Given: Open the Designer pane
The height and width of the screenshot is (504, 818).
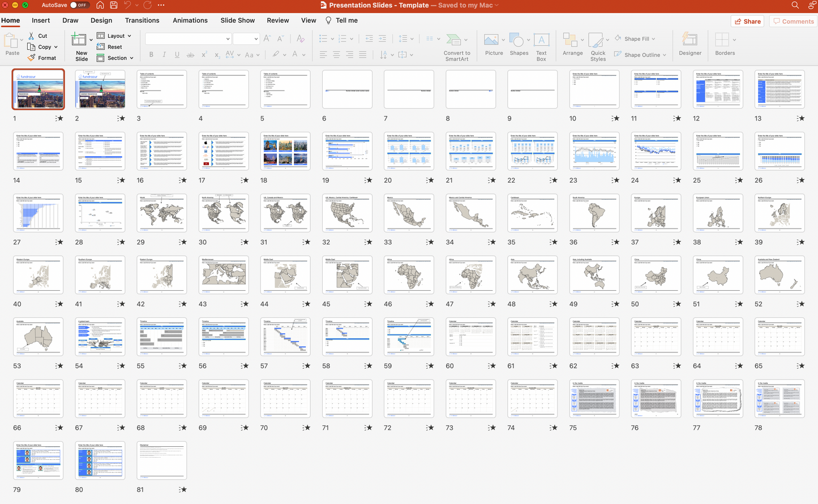Looking at the screenshot, I should [689, 44].
